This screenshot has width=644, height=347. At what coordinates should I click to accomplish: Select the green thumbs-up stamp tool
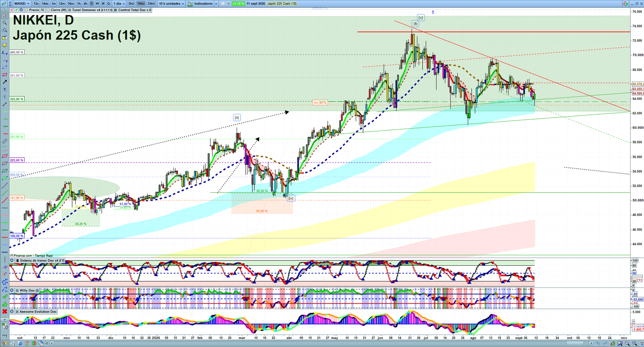pos(4,304)
